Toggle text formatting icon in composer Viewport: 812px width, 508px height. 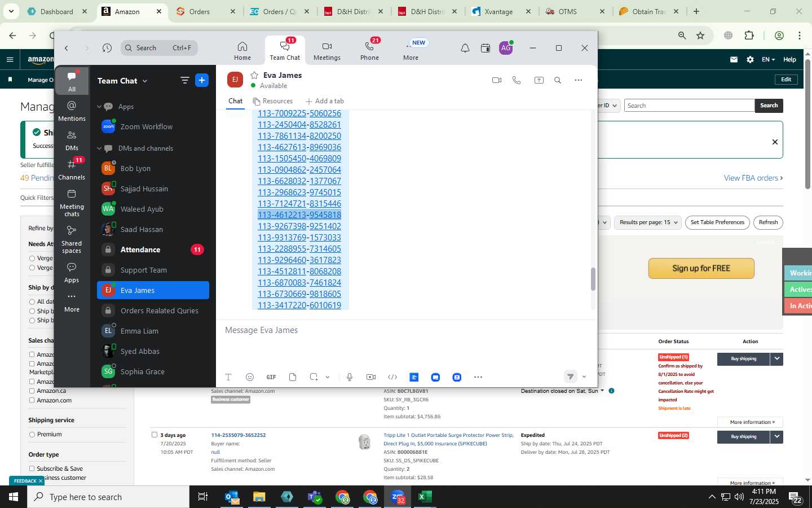[228, 377]
